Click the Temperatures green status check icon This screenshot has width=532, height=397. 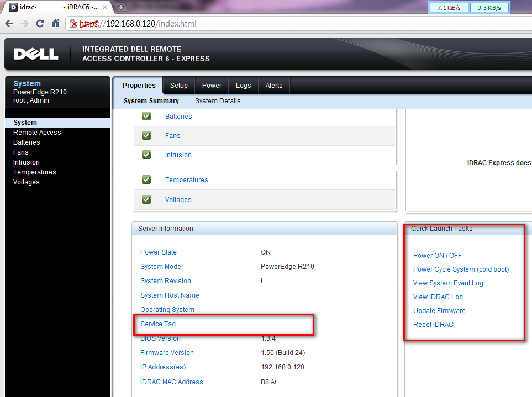coord(146,179)
